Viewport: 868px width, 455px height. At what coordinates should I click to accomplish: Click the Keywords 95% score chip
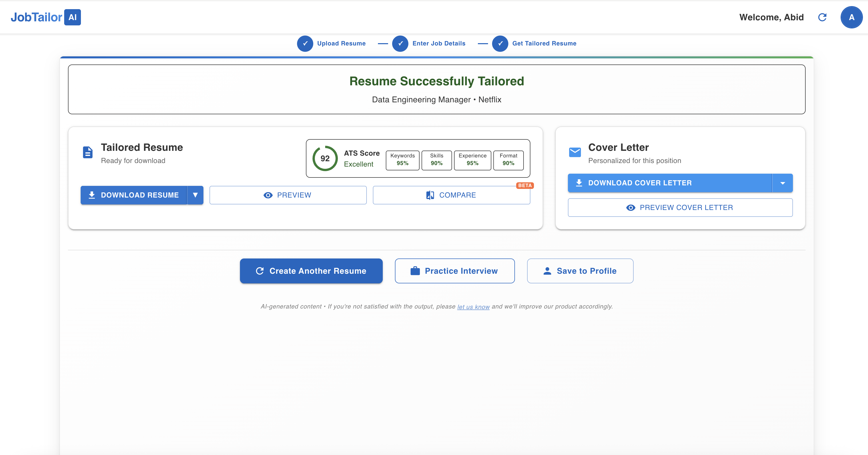[402, 160]
